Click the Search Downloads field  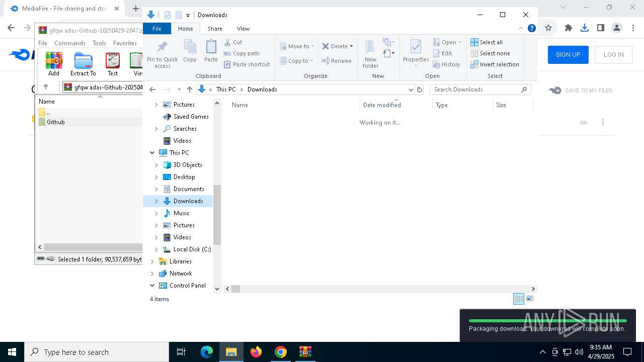(480, 89)
